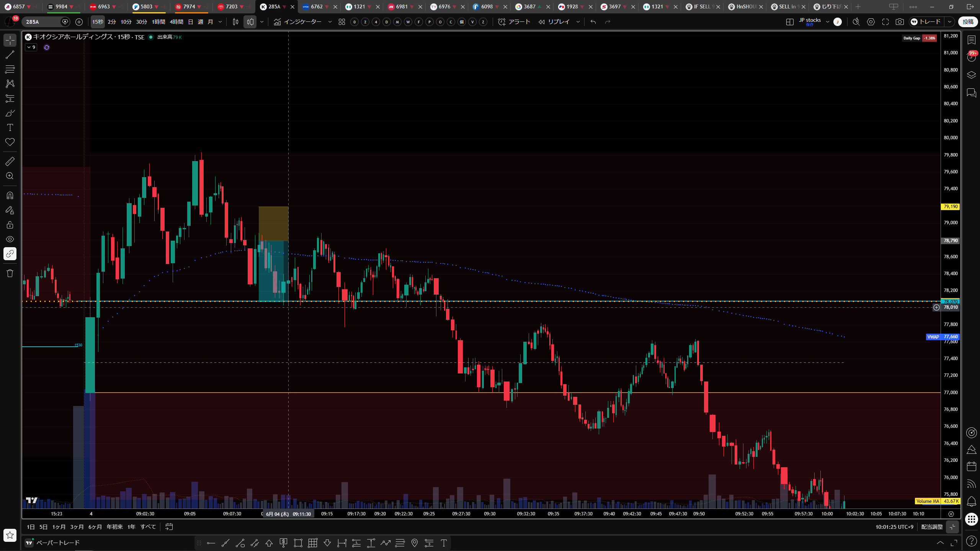Image resolution: width=980 pixels, height=551 pixels.
Task: Click the アラート alert button
Action: pyautogui.click(x=514, y=22)
